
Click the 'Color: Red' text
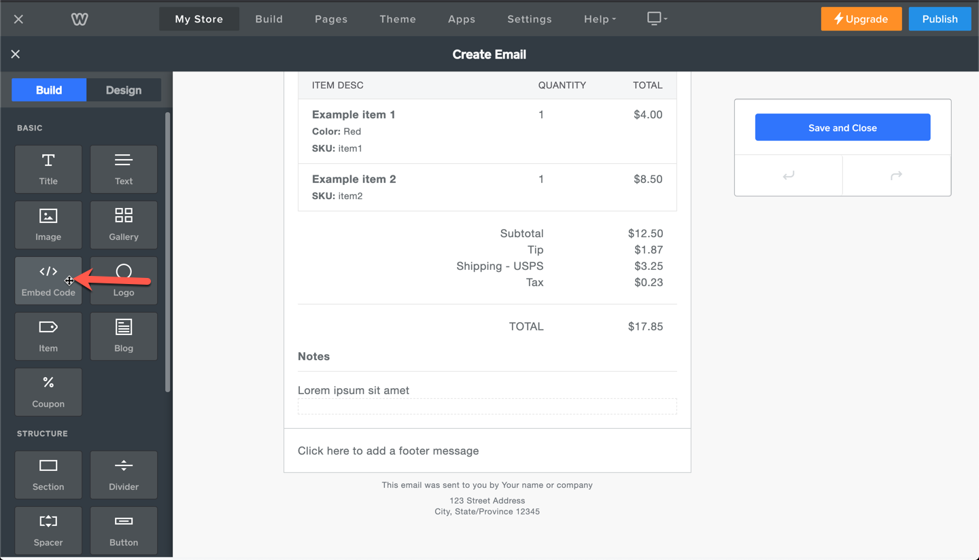(337, 131)
